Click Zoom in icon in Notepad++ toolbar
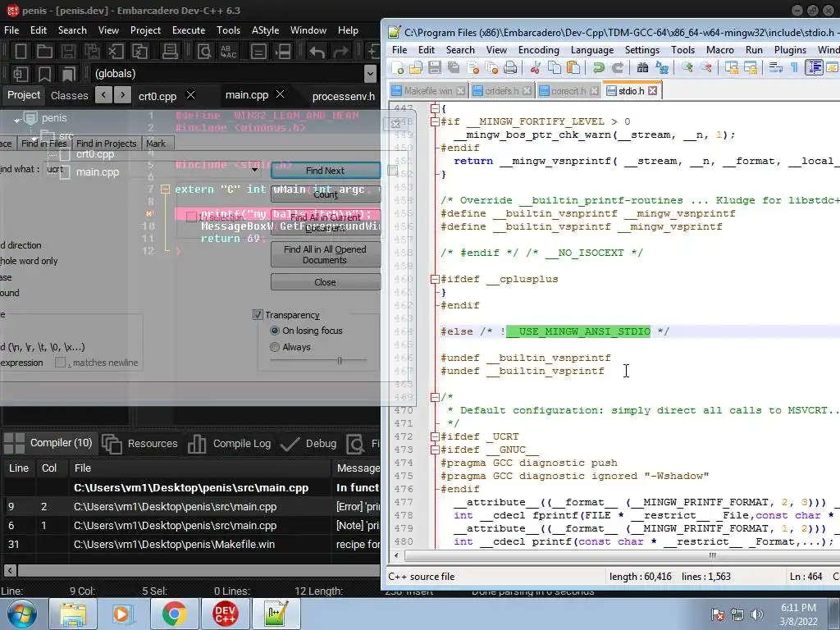 coord(687,67)
